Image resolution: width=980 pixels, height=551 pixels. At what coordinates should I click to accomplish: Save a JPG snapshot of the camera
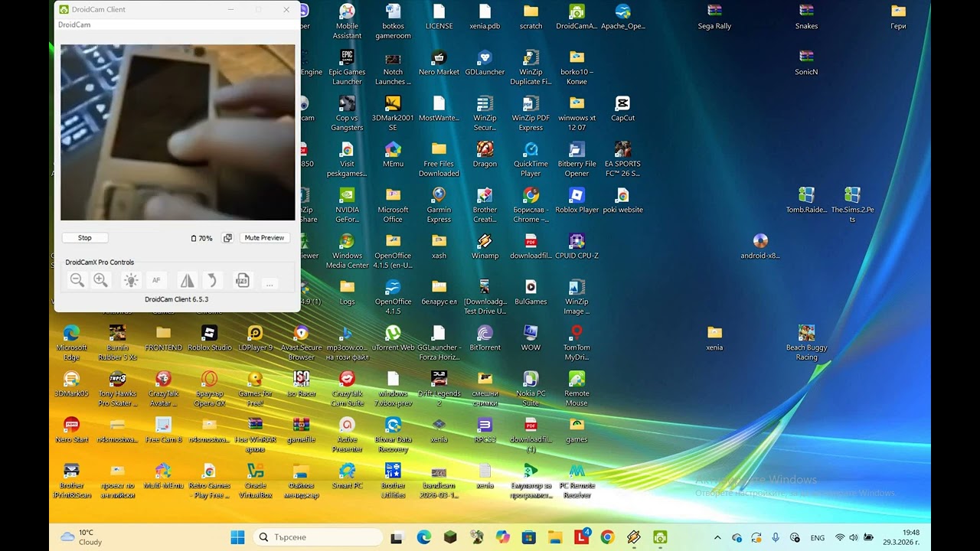[242, 281]
